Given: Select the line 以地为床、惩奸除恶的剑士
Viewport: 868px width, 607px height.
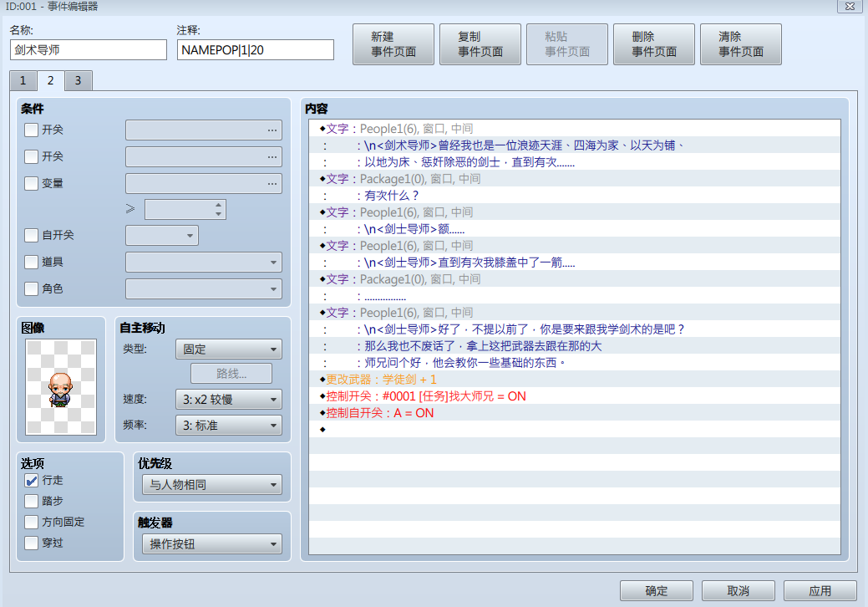Looking at the screenshot, I should pyautogui.click(x=575, y=162).
